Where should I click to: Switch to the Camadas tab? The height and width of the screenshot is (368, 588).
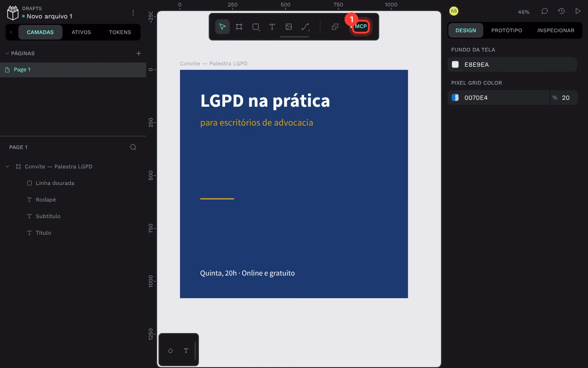click(40, 32)
